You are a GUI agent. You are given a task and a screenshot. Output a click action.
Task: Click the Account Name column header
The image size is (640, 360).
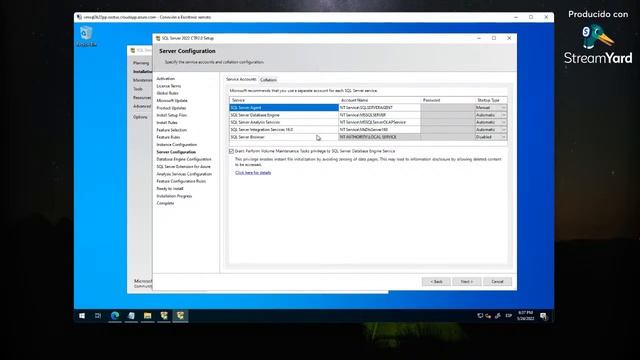coord(380,100)
